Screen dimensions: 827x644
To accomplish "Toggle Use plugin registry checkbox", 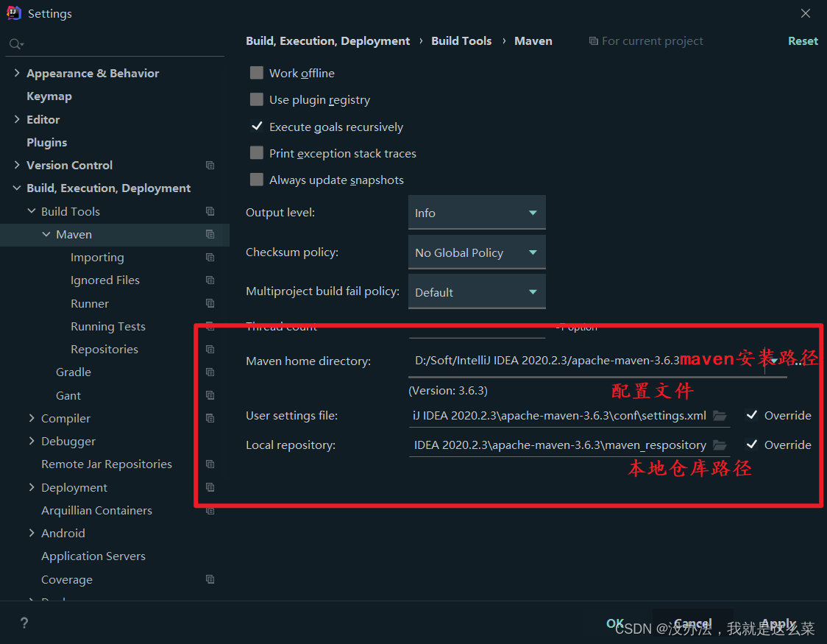I will pyautogui.click(x=256, y=99).
